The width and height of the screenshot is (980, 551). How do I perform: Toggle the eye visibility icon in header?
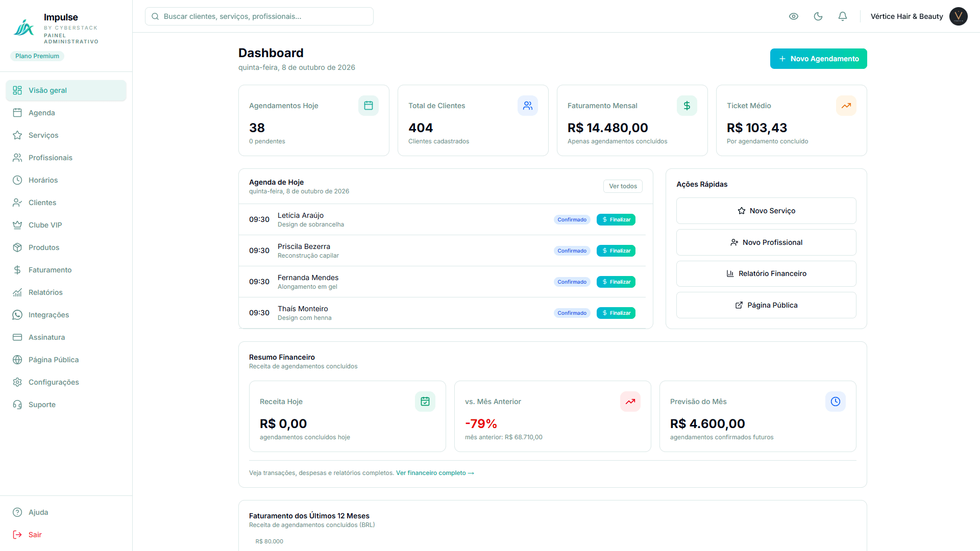point(794,16)
